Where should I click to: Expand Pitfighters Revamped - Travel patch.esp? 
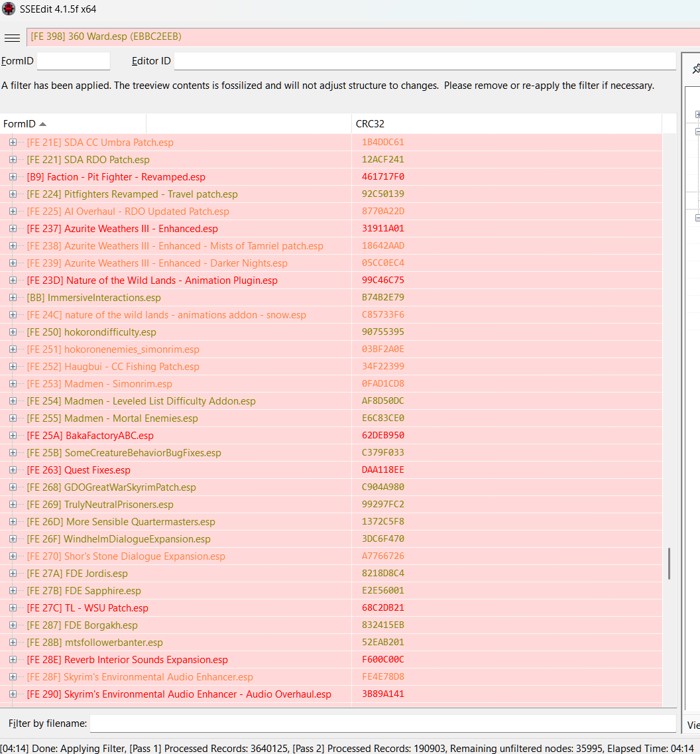(13, 194)
